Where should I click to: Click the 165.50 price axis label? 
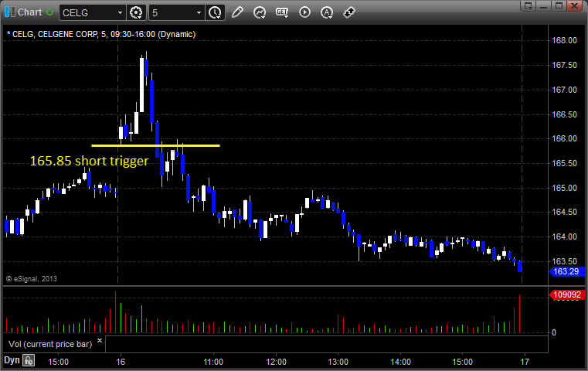[x=564, y=163]
